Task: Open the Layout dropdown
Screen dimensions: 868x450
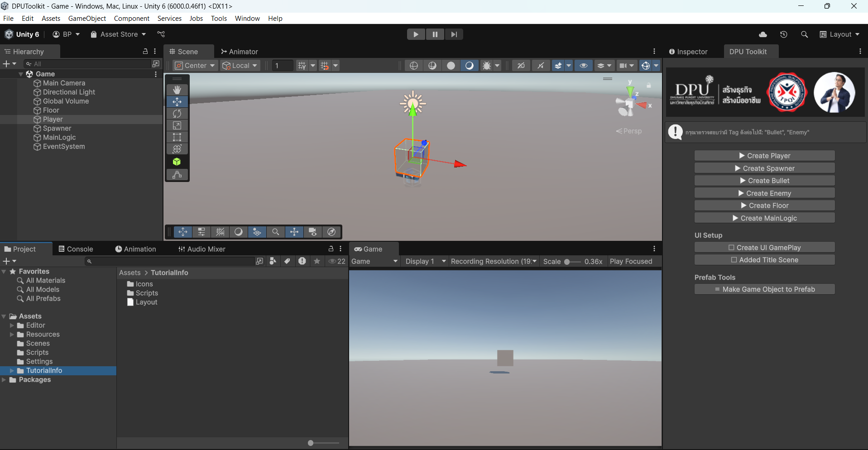Action: 839,34
